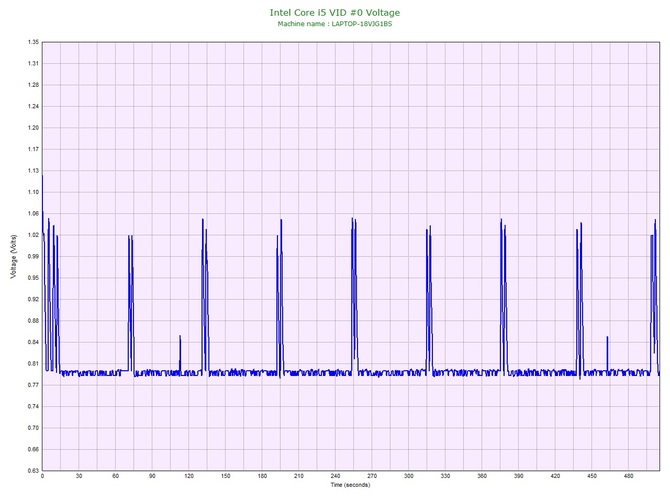This screenshot has height=502, width=670.
Task: Select the Voltage (Volts) y-axis label
Action: click(x=13, y=256)
